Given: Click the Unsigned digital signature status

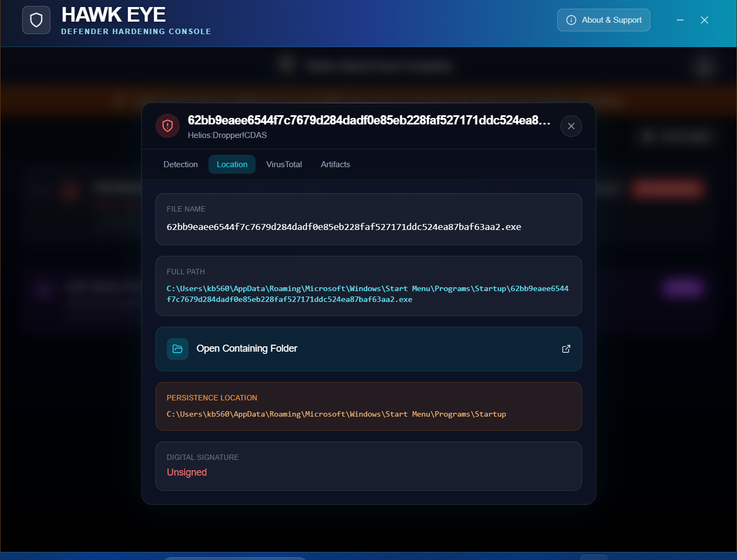Looking at the screenshot, I should pyautogui.click(x=187, y=472).
